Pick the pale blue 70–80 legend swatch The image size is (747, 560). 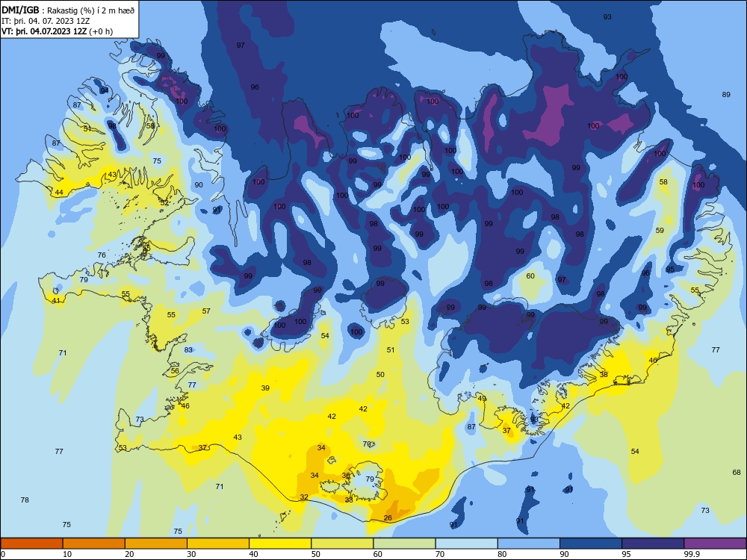pos(466,544)
